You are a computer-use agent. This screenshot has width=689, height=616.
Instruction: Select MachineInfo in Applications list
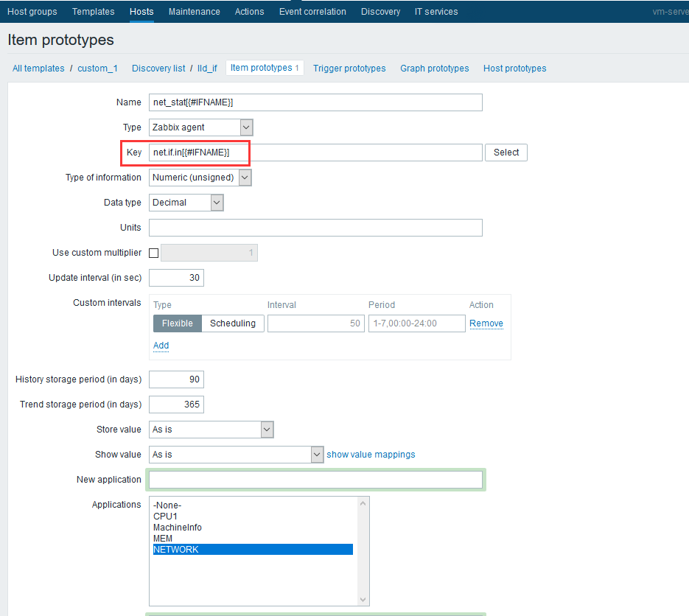tap(253, 528)
